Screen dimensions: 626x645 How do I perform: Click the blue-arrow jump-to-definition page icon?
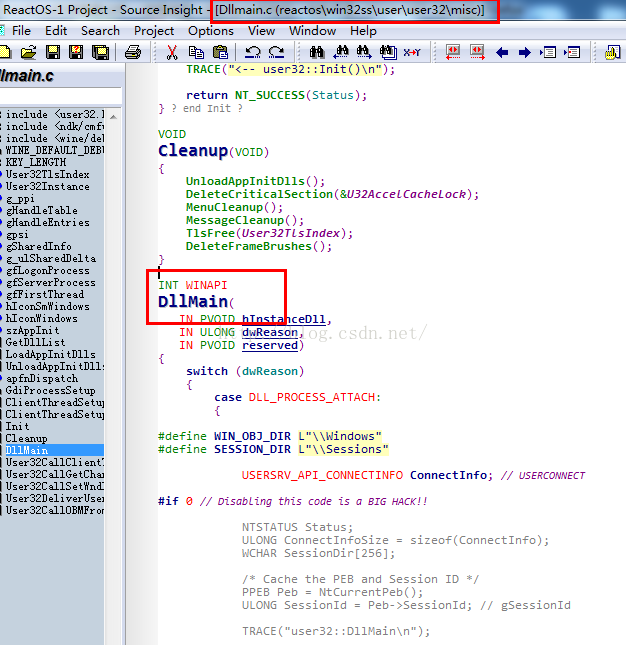tap(548, 52)
